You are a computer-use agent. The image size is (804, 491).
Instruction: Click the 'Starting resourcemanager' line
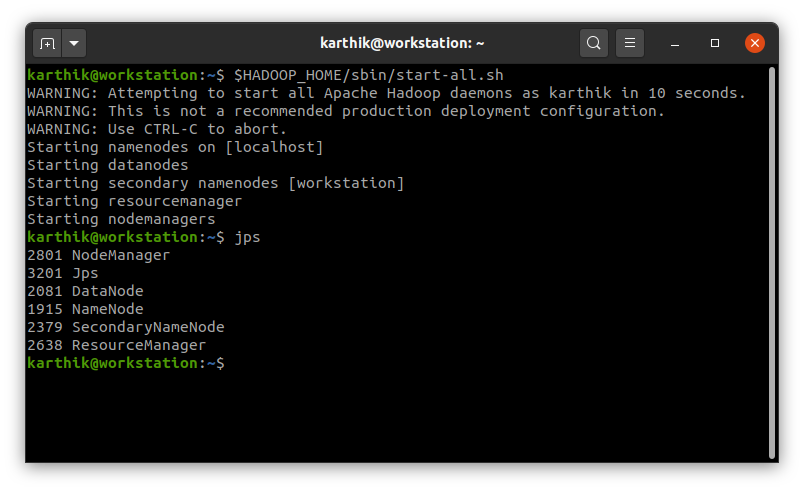point(134,201)
